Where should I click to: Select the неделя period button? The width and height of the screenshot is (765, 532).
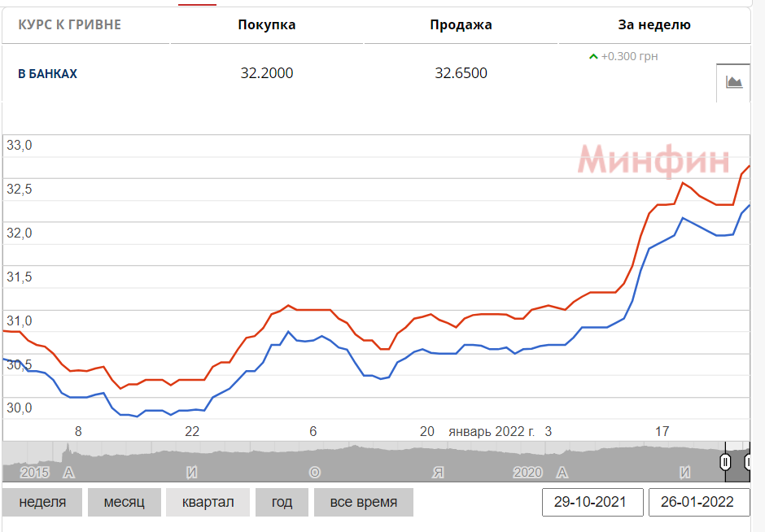click(42, 502)
